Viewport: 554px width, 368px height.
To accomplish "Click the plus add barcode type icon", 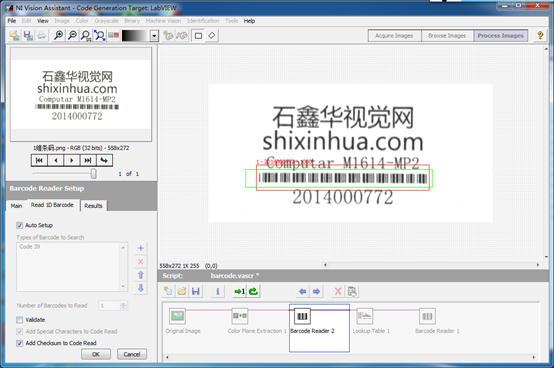I will pyautogui.click(x=141, y=248).
